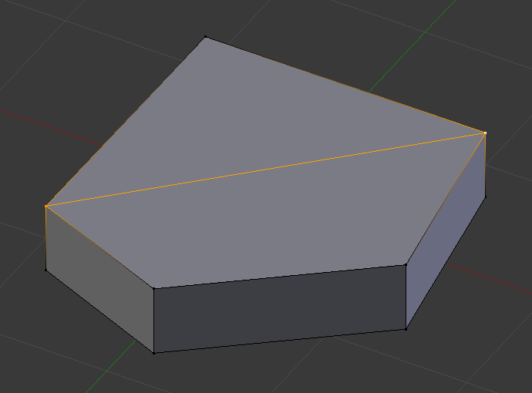Select the bottom vertex below the left corner
The height and width of the screenshot is (393, 532).
[x=46, y=270]
